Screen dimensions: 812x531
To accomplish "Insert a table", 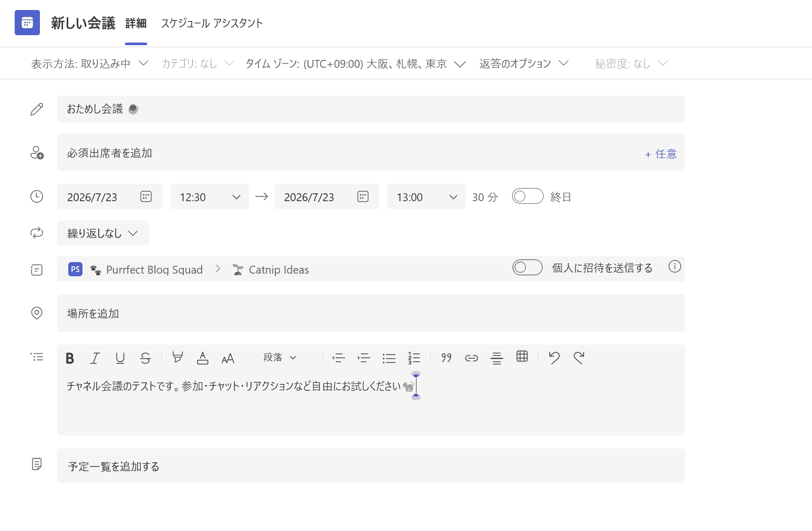I will (522, 357).
